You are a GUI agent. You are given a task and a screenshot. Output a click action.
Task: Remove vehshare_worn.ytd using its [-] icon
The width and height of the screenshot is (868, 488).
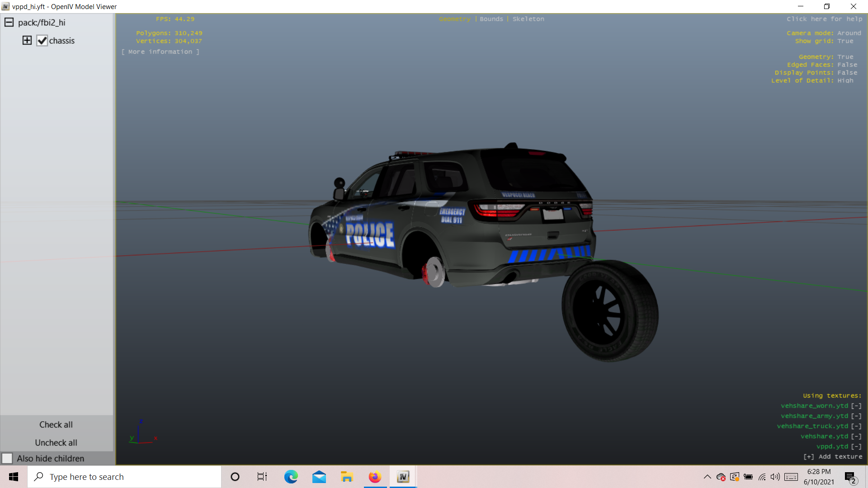coord(856,406)
